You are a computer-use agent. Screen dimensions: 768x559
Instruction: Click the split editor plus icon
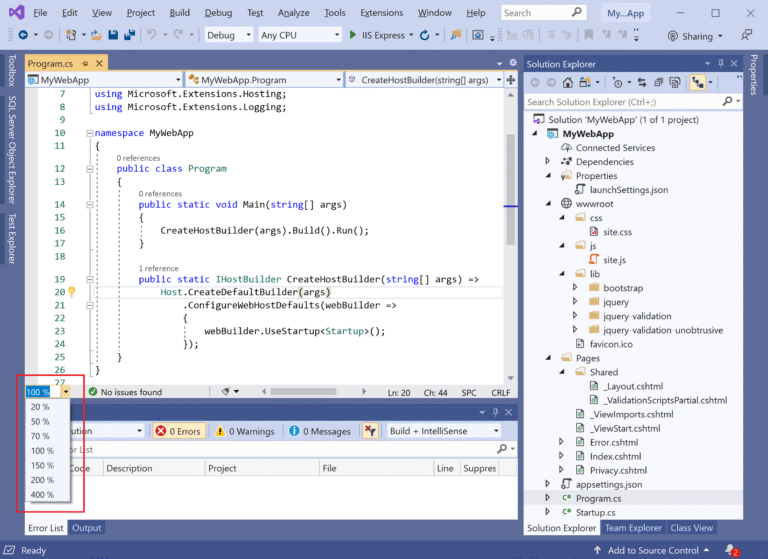[x=511, y=79]
